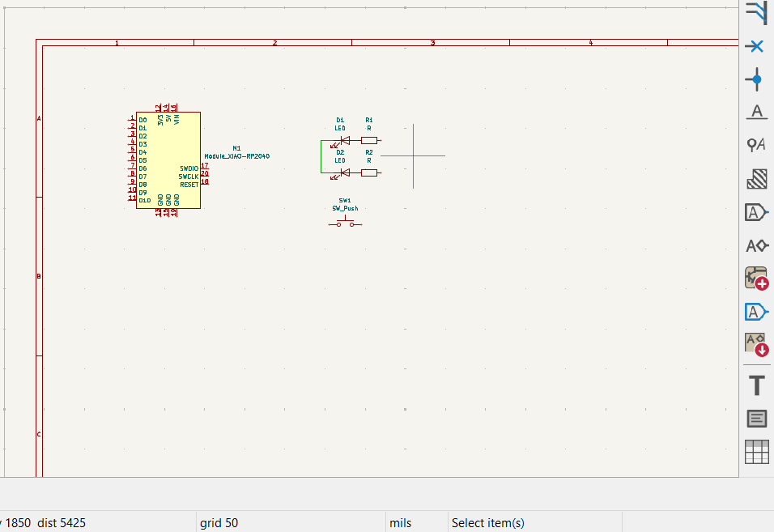Click the D10 pin label on module
774x532 pixels.
point(145,201)
